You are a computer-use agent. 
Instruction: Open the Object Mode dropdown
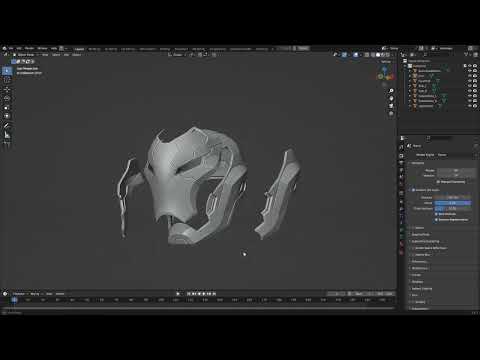point(26,55)
